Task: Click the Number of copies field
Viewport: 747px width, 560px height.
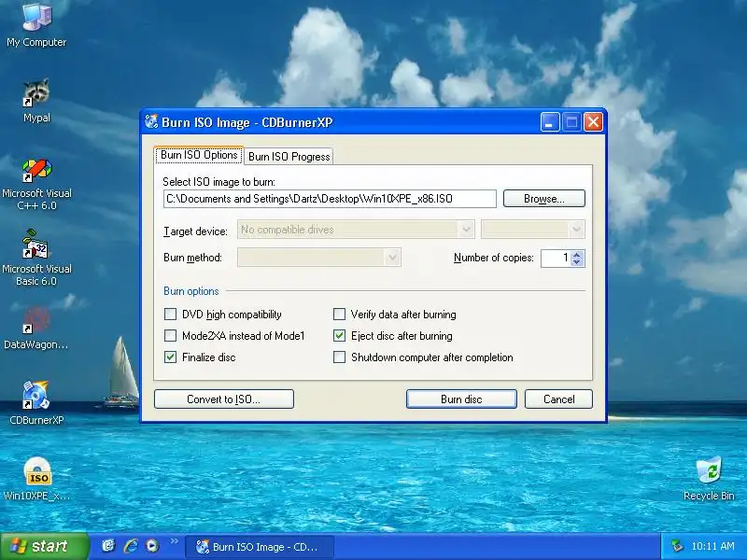Action: pos(556,259)
